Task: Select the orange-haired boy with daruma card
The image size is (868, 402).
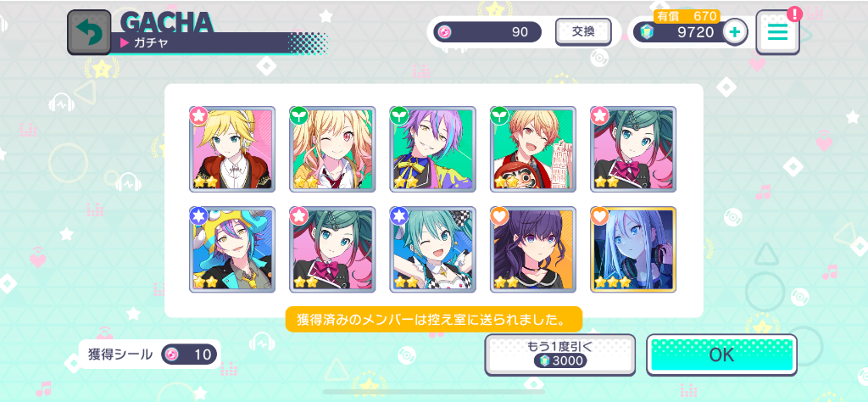Action: (532, 149)
